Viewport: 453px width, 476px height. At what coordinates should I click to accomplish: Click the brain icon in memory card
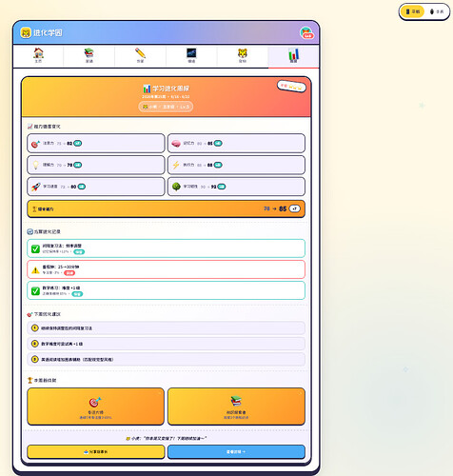(x=176, y=144)
